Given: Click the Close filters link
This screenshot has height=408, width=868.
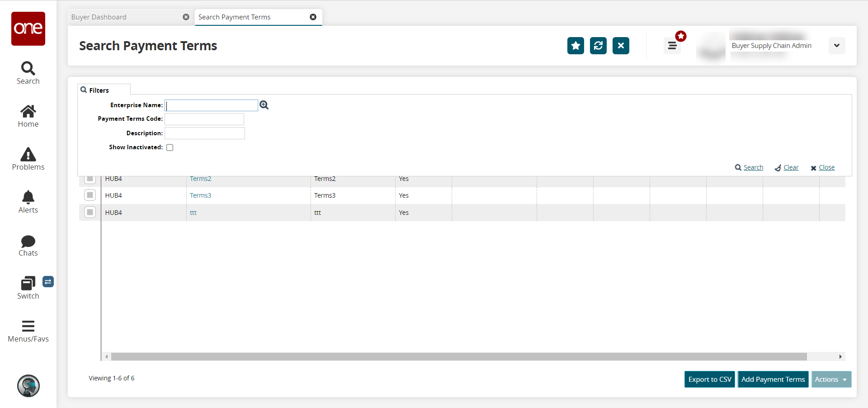Looking at the screenshot, I should click(x=823, y=167).
